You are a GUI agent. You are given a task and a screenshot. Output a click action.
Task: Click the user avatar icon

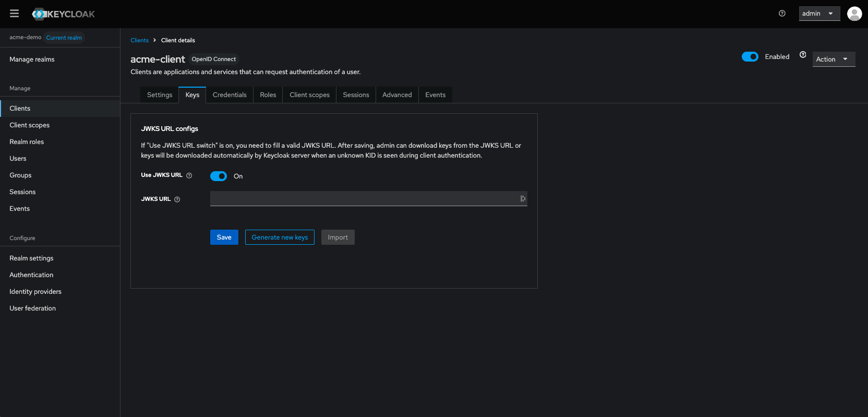coord(854,14)
